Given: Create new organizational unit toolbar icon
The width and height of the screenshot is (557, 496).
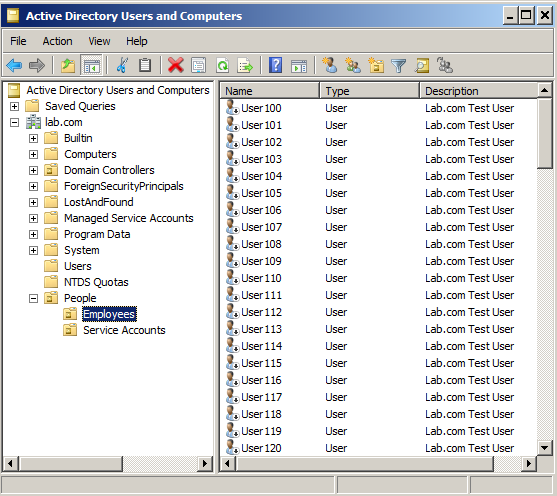Looking at the screenshot, I should coord(376,65).
